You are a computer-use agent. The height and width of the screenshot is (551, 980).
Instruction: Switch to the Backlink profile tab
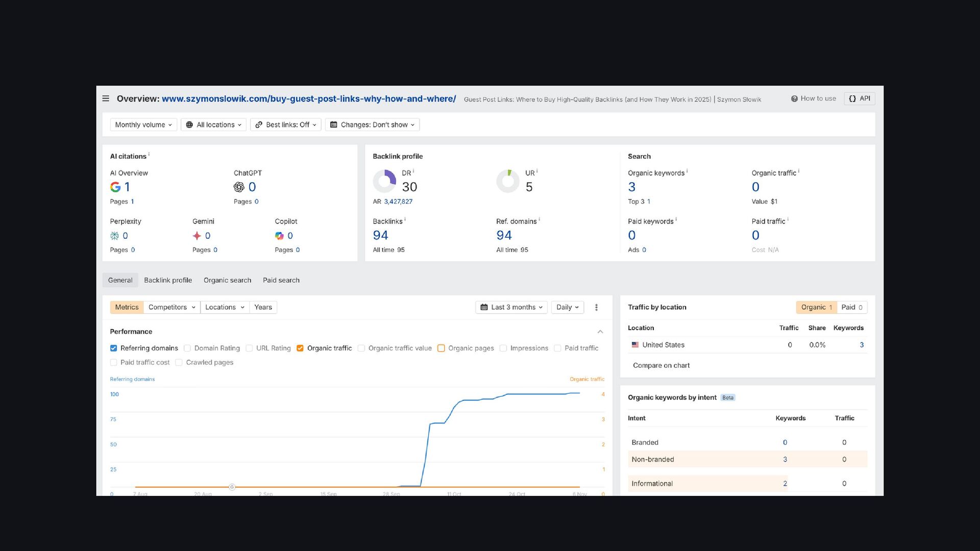click(168, 280)
